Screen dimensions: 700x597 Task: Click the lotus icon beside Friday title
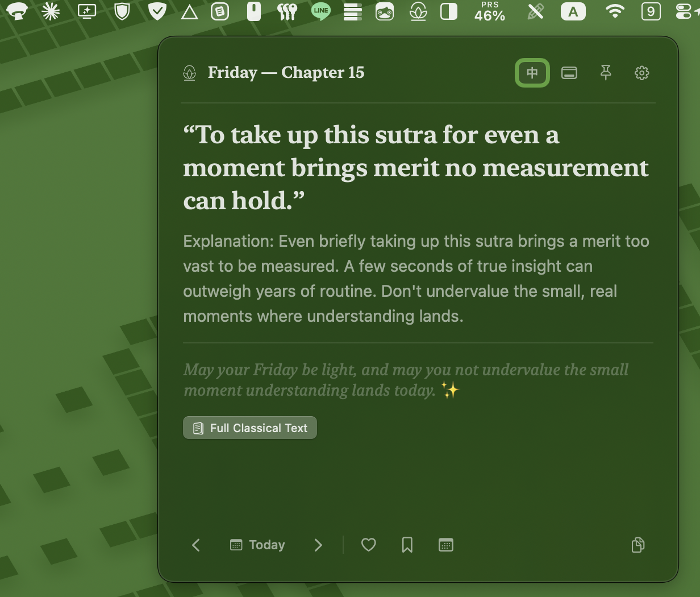[x=190, y=73]
